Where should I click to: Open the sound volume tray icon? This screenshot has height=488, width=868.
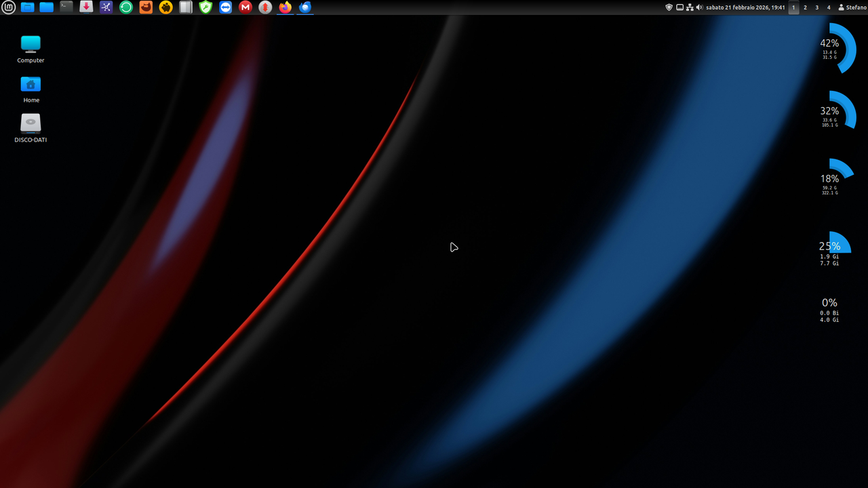(x=699, y=7)
